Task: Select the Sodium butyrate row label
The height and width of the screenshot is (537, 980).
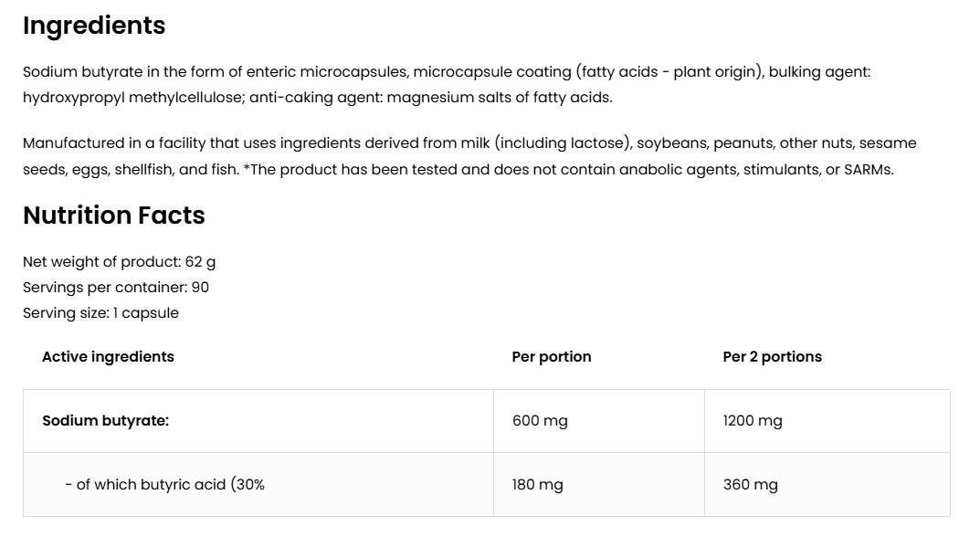Action: coord(106,421)
